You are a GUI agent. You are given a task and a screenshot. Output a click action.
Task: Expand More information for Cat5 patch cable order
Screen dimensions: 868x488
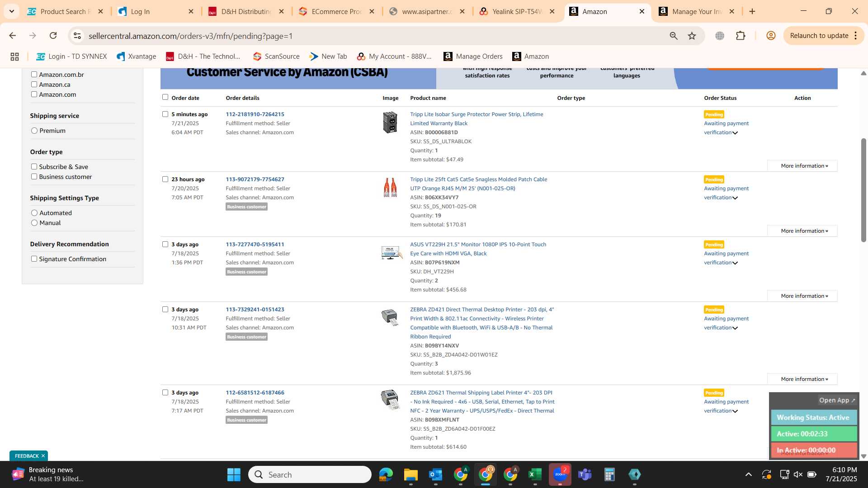click(x=802, y=231)
